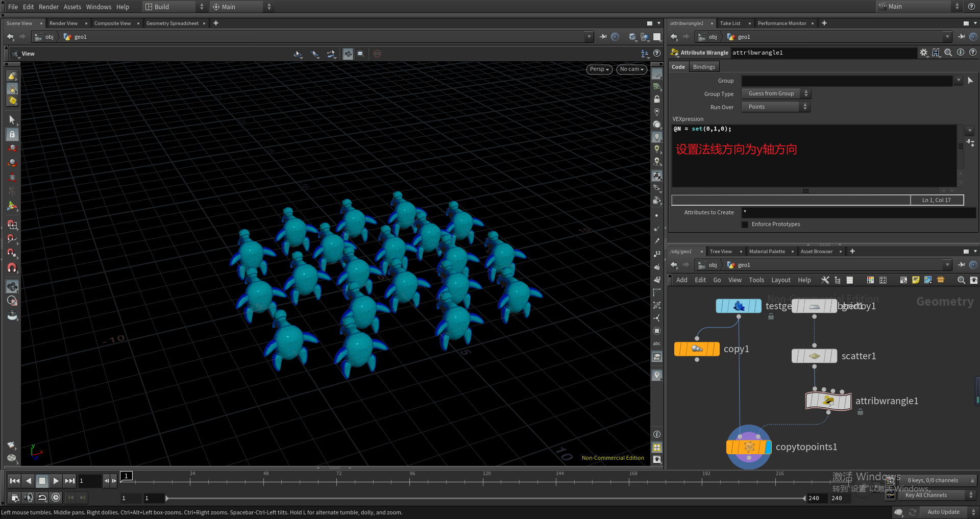Screen dimensions: 980x519
Task: Enable the Enforce Prototypes checkbox
Action: point(745,225)
